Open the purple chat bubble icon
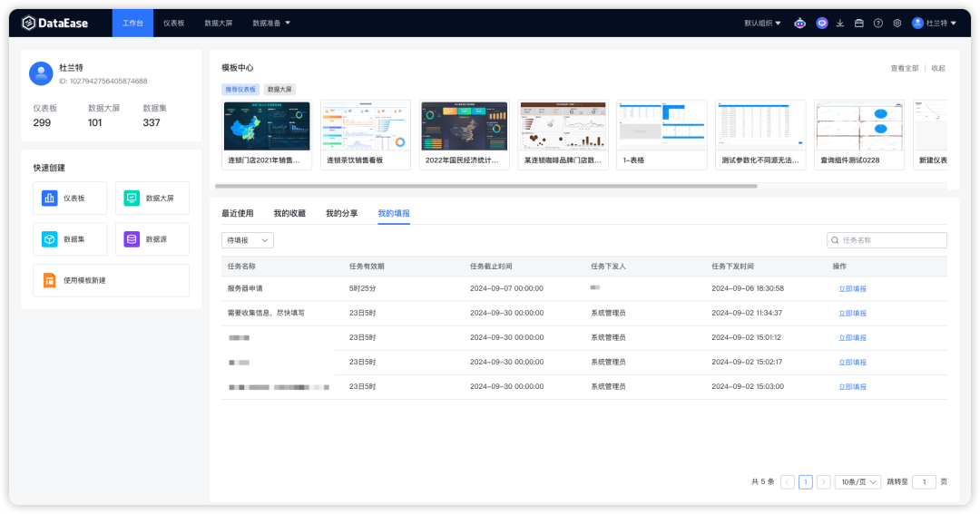 (x=821, y=23)
